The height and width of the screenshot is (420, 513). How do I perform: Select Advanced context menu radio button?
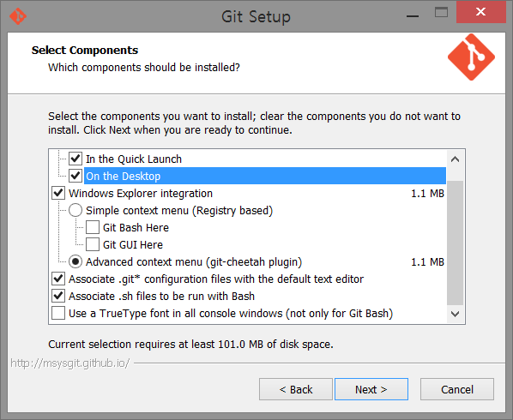75,261
